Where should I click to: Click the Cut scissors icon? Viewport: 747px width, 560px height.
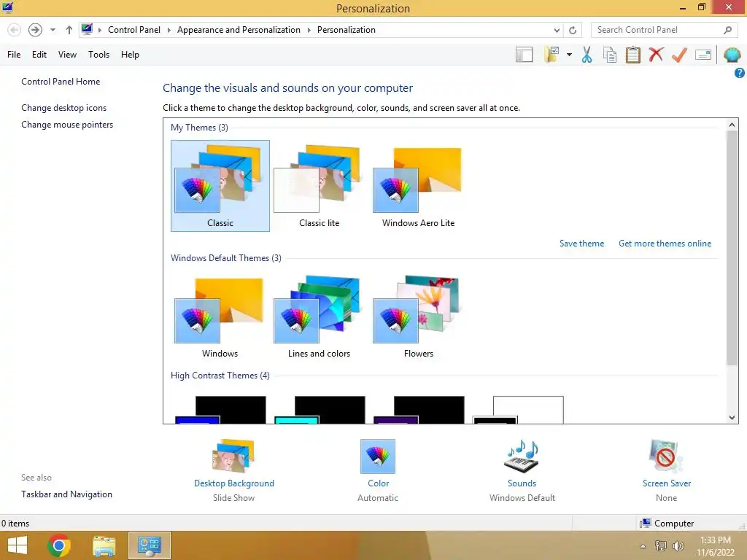[x=587, y=55]
